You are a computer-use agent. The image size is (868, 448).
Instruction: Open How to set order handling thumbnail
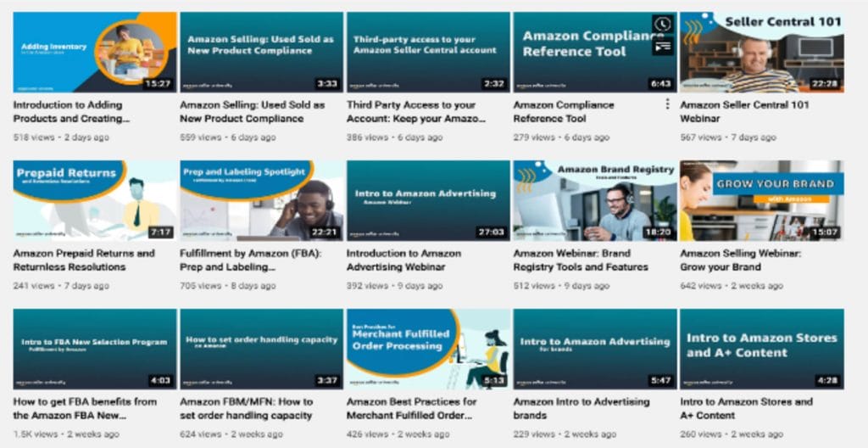point(261,350)
